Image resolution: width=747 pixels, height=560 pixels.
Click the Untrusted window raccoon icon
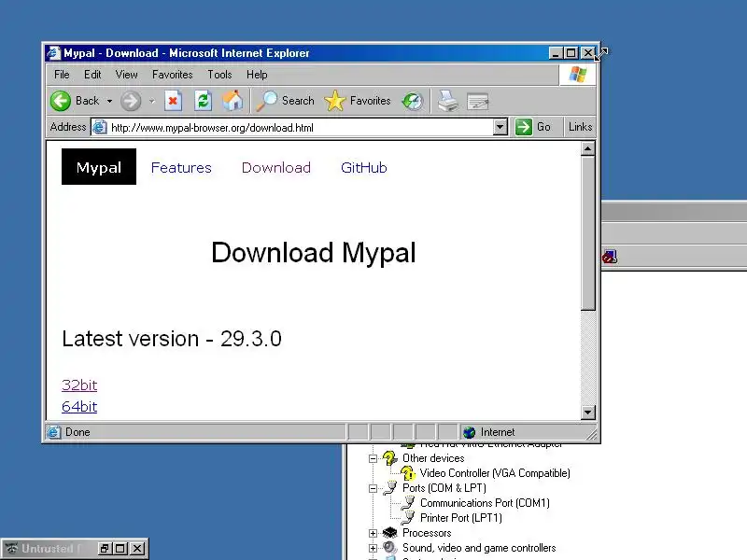tap(11, 549)
